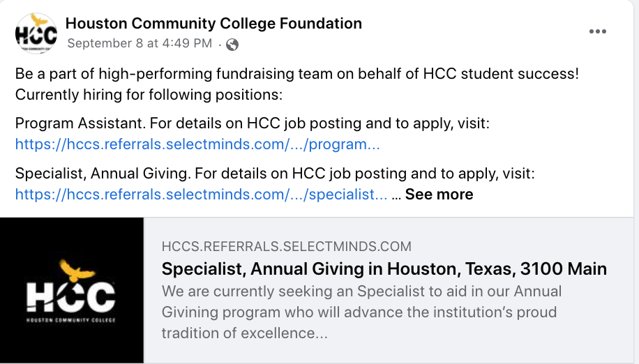Click the yellow eagle in the preview thumbnail
This screenshot has height=364, width=639.
pos(77,270)
